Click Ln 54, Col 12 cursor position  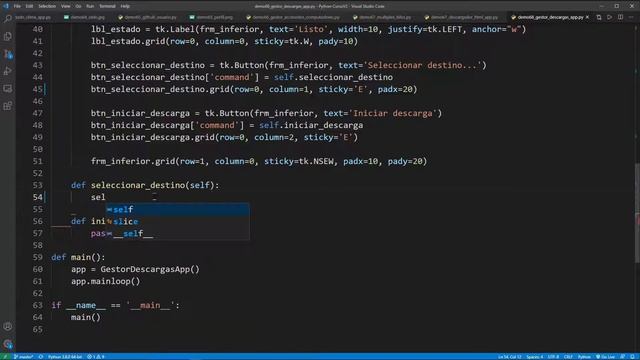pyautogui.click(x=509, y=357)
